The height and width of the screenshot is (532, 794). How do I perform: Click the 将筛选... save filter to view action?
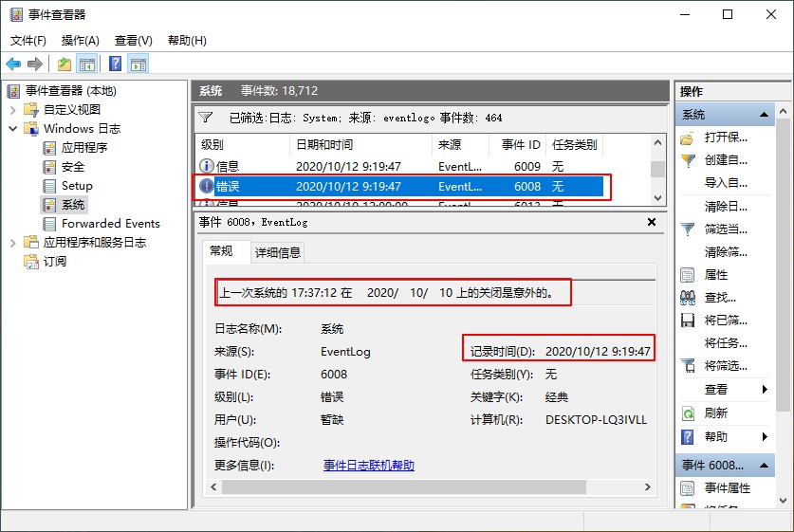pos(726,366)
